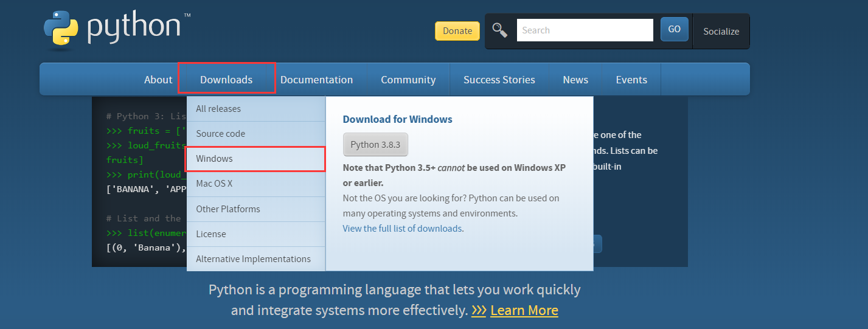Open the Downloads menu

226,80
